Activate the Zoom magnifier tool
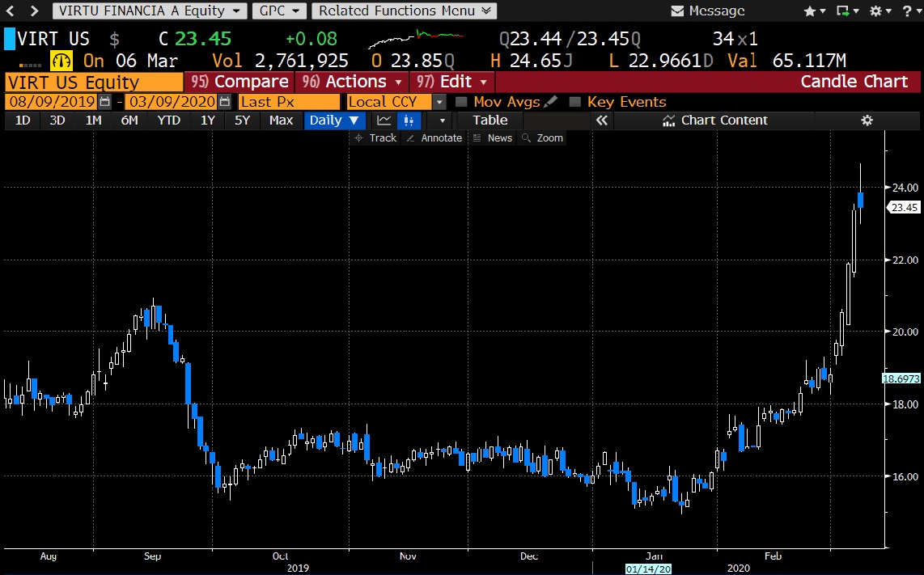 click(x=542, y=137)
